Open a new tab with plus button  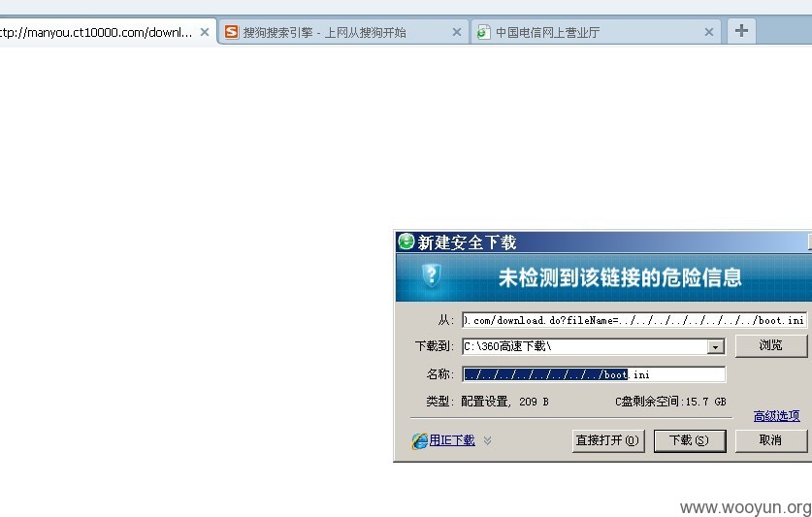tap(741, 31)
